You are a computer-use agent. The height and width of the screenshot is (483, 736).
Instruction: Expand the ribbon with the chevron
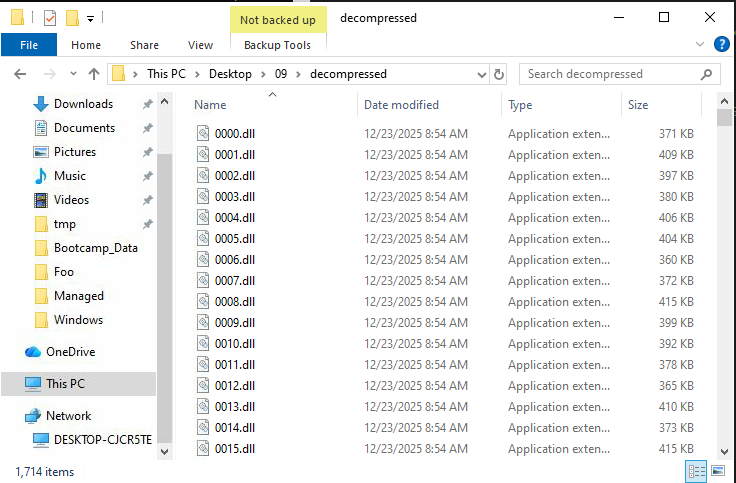700,44
